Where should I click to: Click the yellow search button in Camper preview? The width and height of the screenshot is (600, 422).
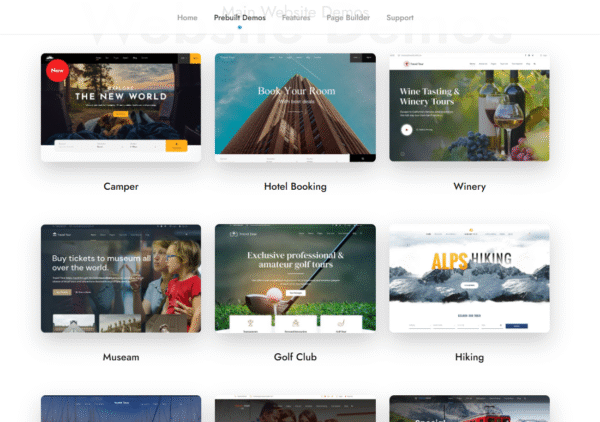click(176, 146)
